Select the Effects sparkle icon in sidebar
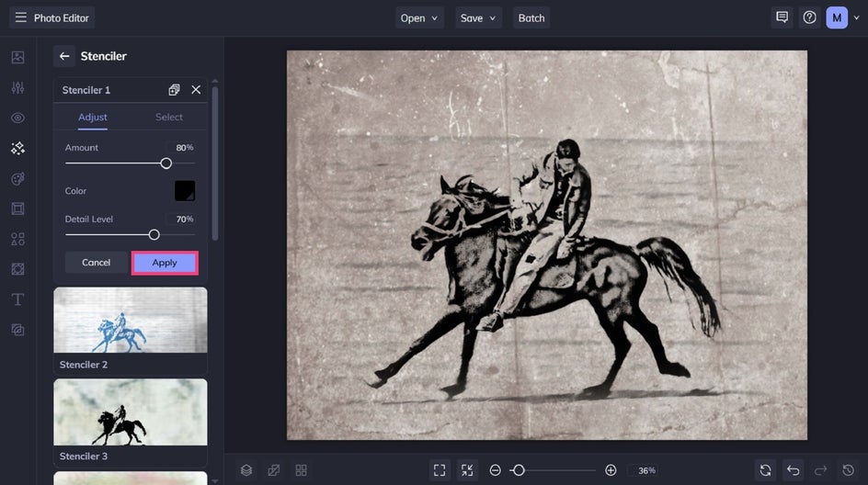The width and height of the screenshot is (868, 485). pos(17,148)
